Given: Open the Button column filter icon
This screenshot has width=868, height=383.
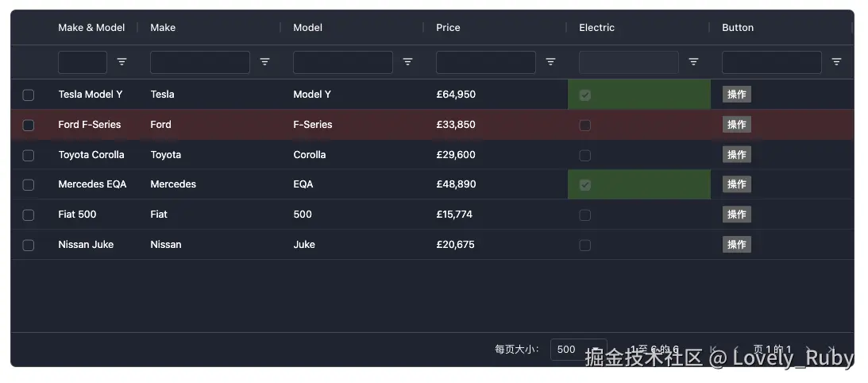Looking at the screenshot, I should click(836, 62).
